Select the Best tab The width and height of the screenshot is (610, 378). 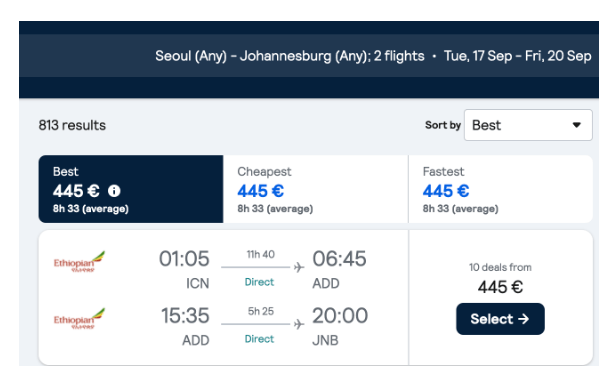pos(131,189)
